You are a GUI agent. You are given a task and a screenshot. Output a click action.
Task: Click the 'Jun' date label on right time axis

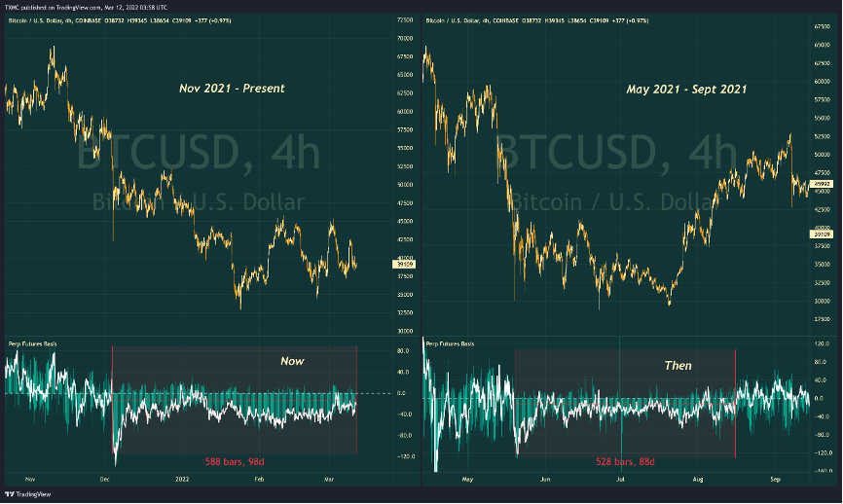pyautogui.click(x=545, y=480)
